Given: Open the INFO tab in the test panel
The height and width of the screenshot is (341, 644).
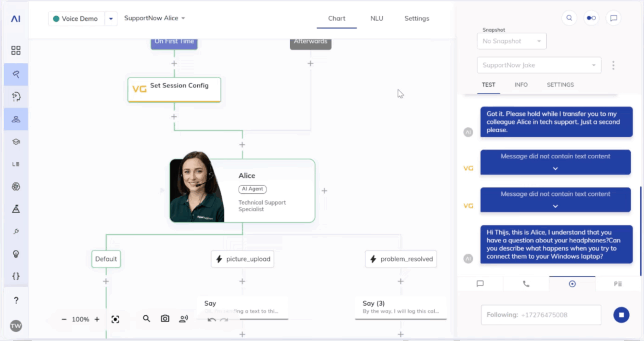Looking at the screenshot, I should pyautogui.click(x=521, y=85).
